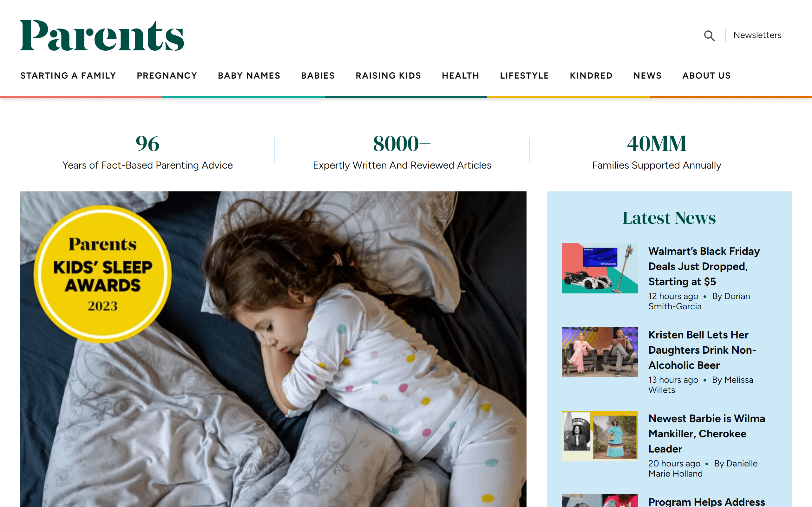
Task: Open the Baby Names section
Action: [x=249, y=75]
